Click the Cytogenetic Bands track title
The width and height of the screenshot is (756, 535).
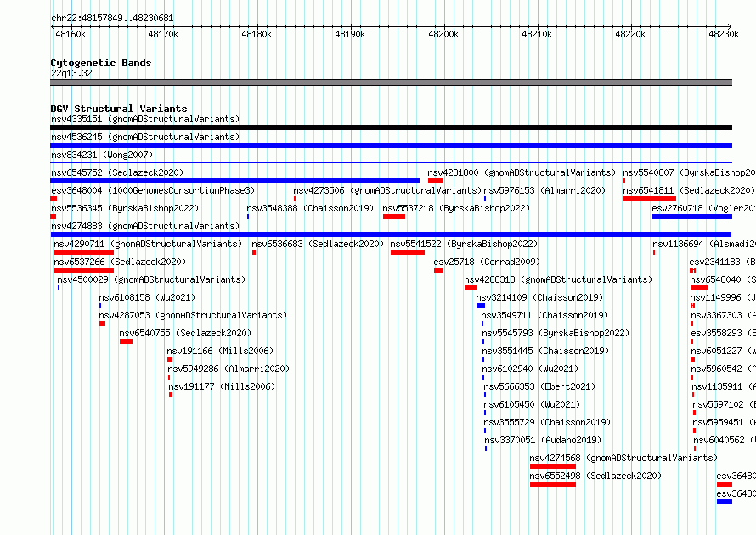(101, 63)
